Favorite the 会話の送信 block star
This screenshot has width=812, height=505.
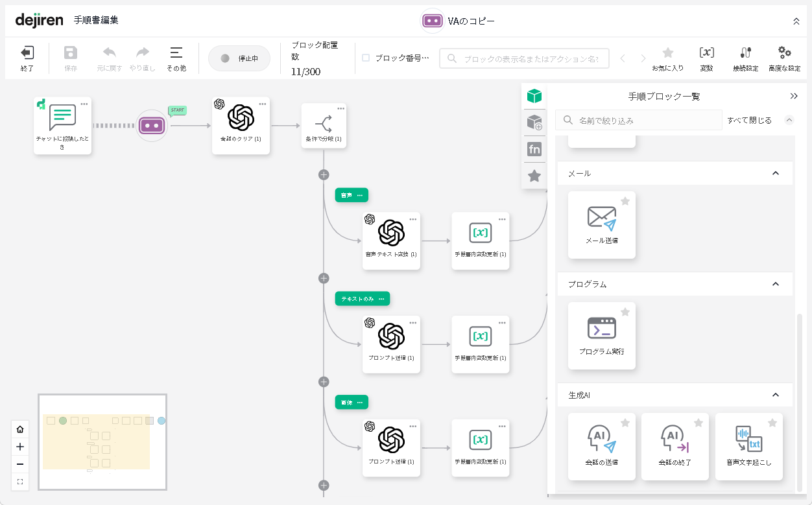click(x=625, y=423)
